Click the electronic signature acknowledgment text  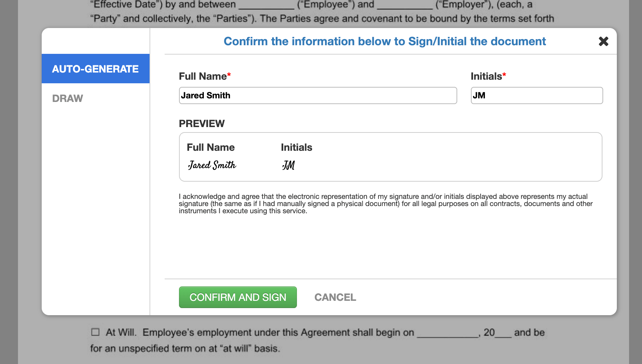tap(385, 204)
